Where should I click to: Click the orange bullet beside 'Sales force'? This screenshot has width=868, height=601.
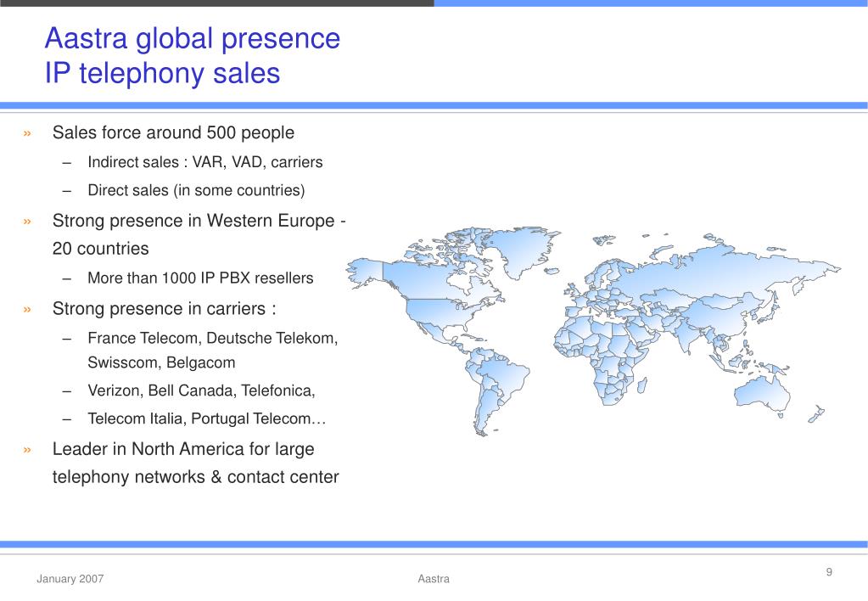click(x=27, y=133)
